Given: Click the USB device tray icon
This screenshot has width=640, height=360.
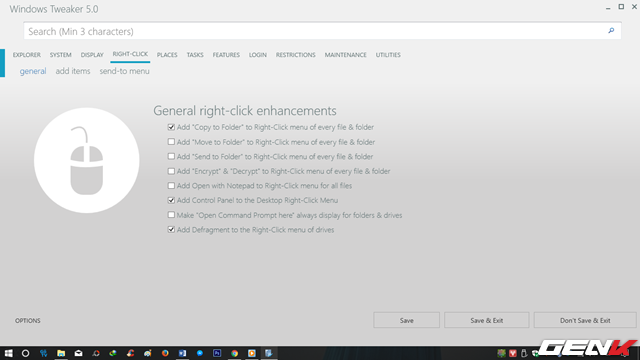Looking at the screenshot, I should [x=524, y=353].
